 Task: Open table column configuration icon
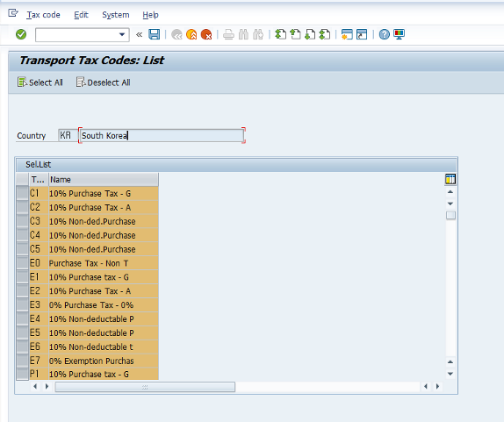pos(450,179)
